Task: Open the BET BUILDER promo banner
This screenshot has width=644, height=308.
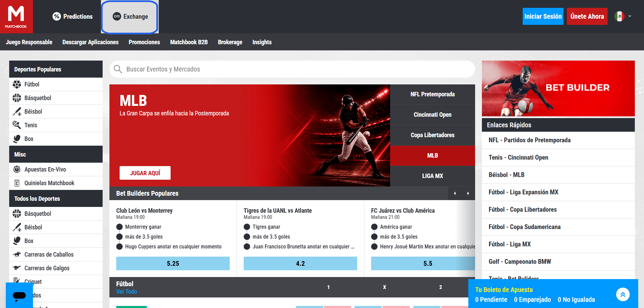Action: coord(558,88)
